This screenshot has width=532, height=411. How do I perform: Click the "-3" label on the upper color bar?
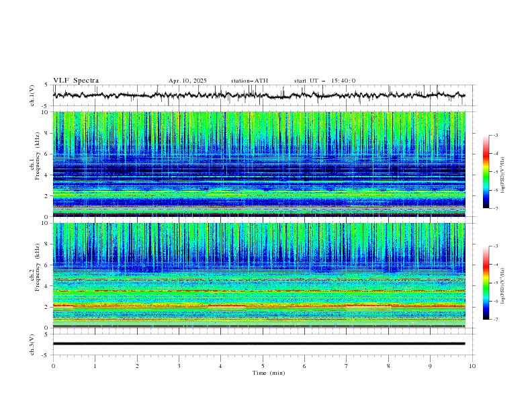[x=495, y=135]
